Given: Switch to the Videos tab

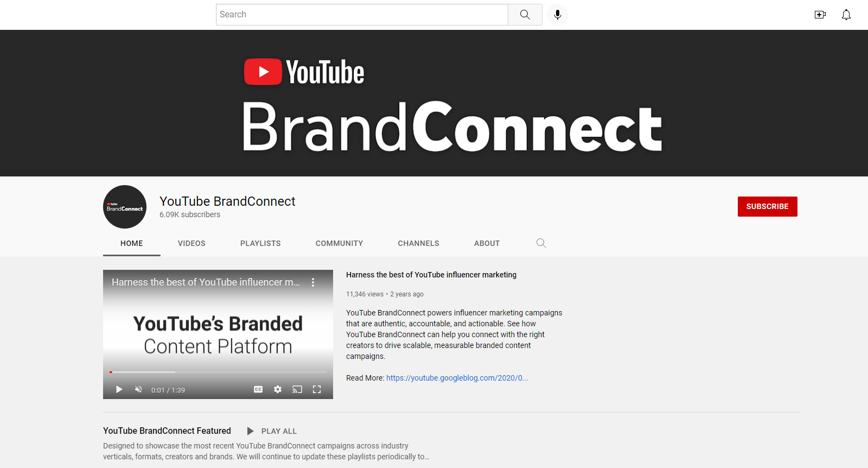Looking at the screenshot, I should [192, 243].
